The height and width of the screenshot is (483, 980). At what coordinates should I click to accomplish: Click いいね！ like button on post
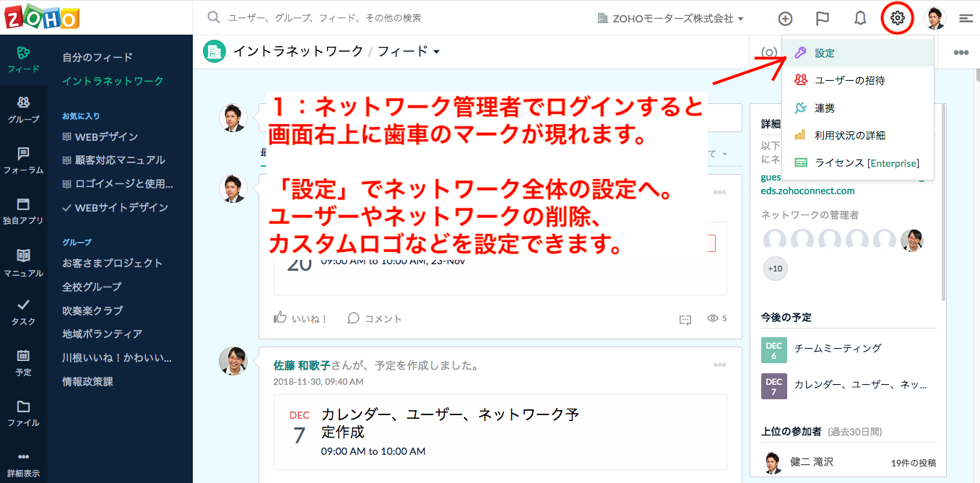tap(300, 318)
